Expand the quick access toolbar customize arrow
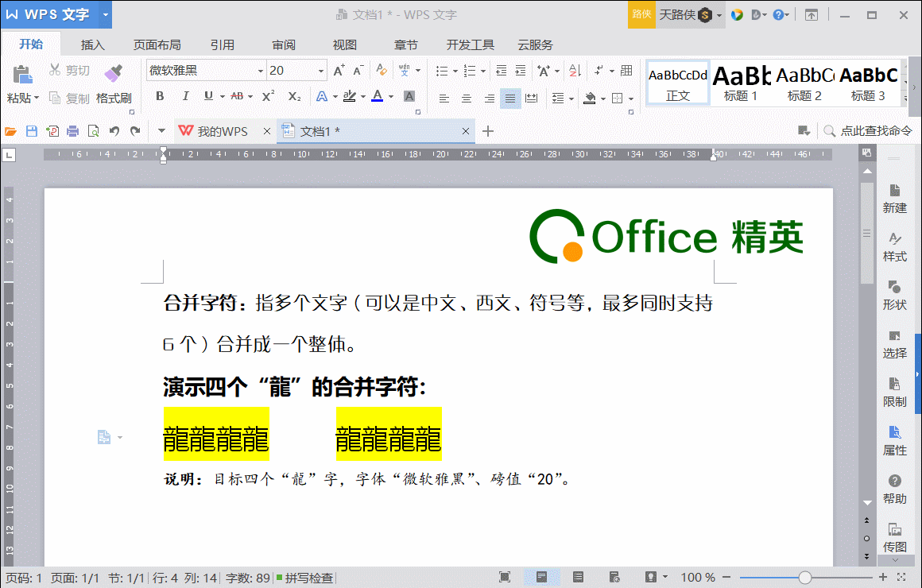The height and width of the screenshot is (588, 922). pos(161,131)
